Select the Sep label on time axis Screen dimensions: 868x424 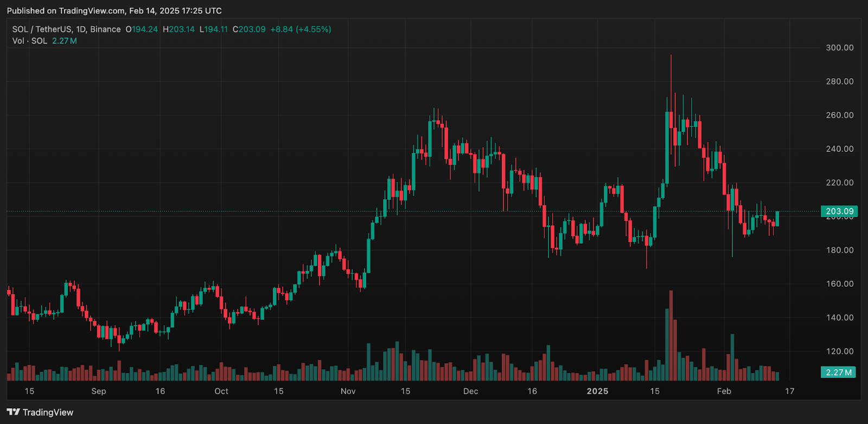[99, 391]
